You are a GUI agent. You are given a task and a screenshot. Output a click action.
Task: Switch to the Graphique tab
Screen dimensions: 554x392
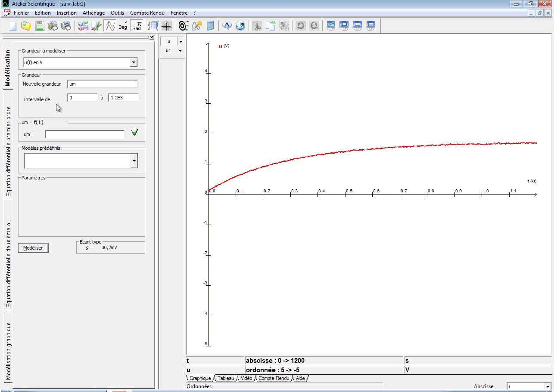click(x=200, y=378)
